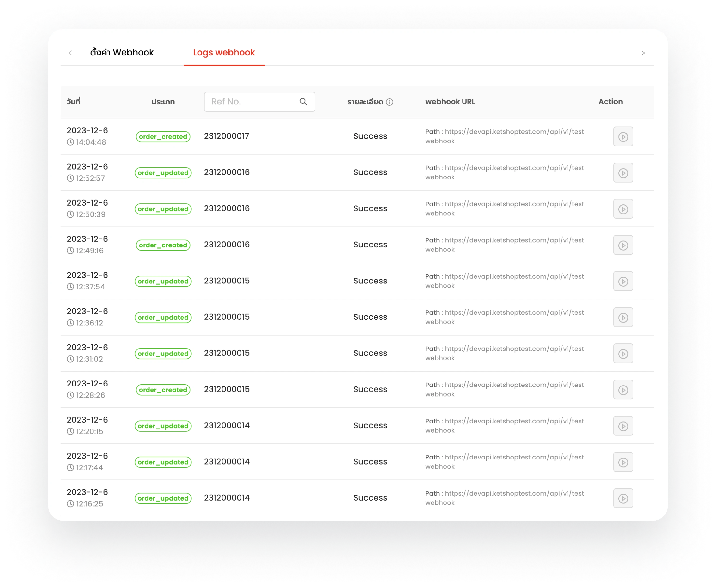Click the Action column header

point(610,102)
